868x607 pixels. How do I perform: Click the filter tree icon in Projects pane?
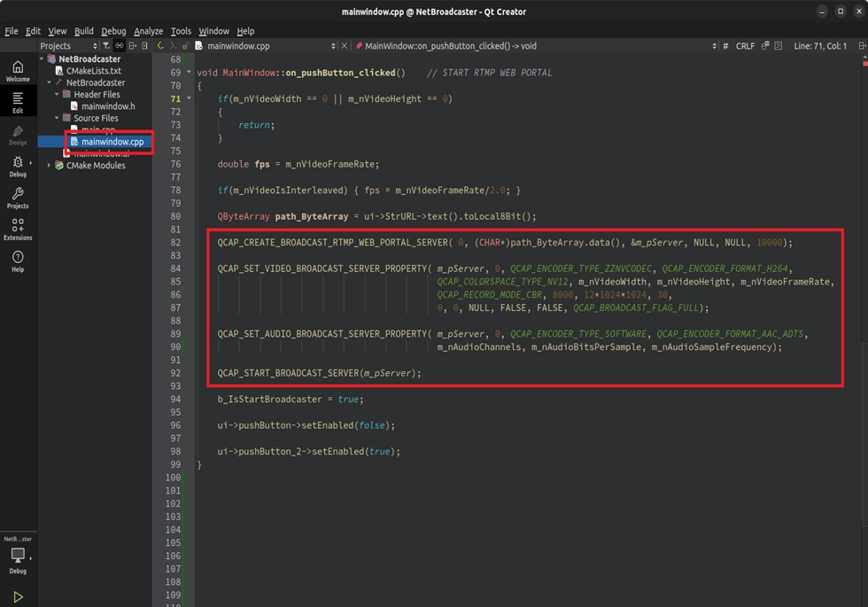click(x=105, y=46)
